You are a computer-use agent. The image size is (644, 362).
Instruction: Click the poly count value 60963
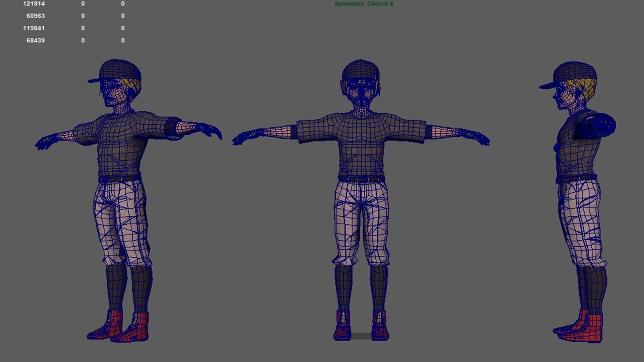click(x=36, y=16)
